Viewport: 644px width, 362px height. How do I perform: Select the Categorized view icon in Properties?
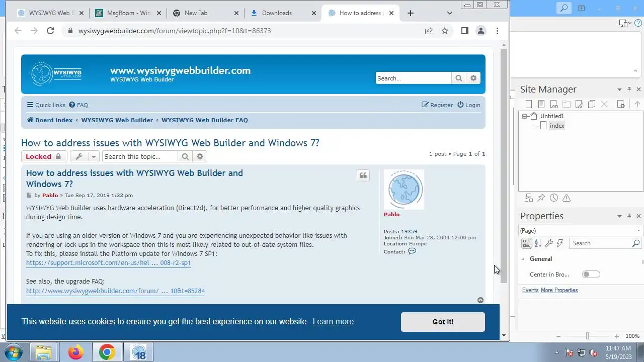[526, 243]
